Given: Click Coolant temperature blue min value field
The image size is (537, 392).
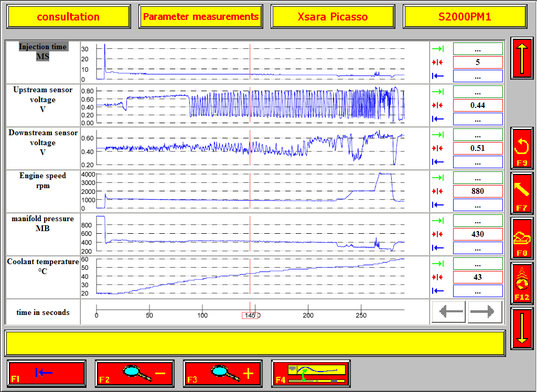Looking at the screenshot, I should click(x=478, y=291).
